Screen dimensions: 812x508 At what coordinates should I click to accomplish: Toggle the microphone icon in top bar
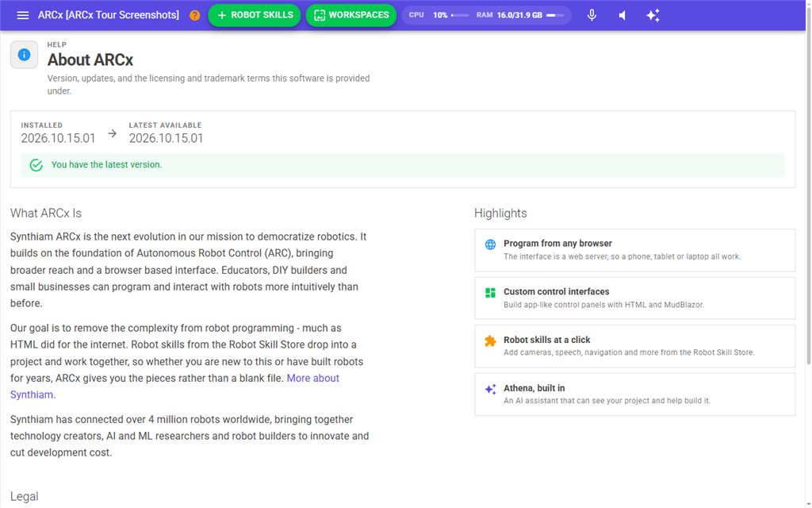[592, 15]
